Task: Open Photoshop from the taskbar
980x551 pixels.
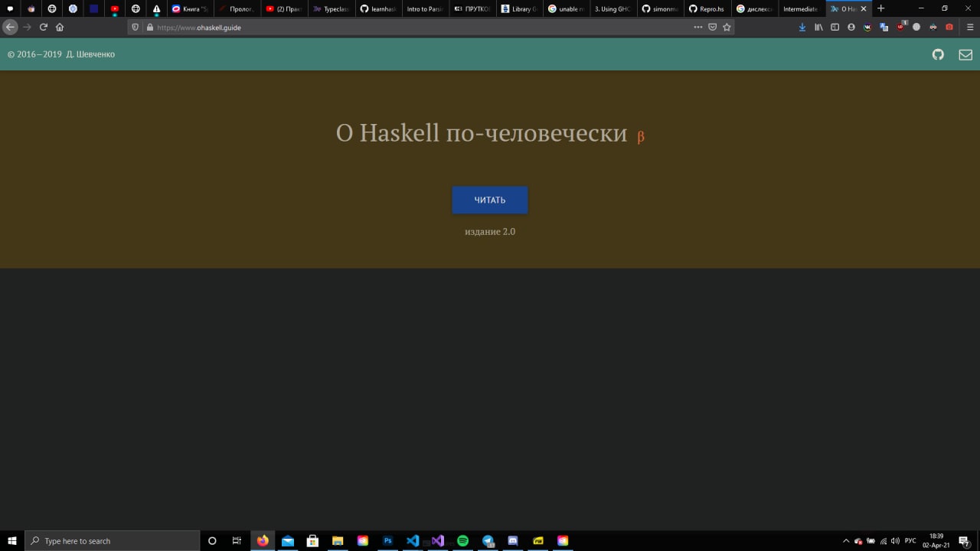Action: (387, 540)
